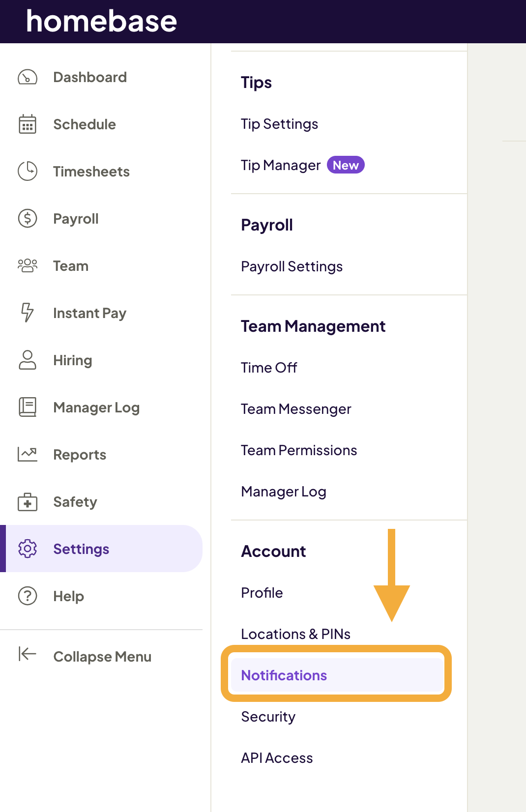The image size is (526, 812).
Task: Click the Team people icon
Action: click(x=28, y=266)
